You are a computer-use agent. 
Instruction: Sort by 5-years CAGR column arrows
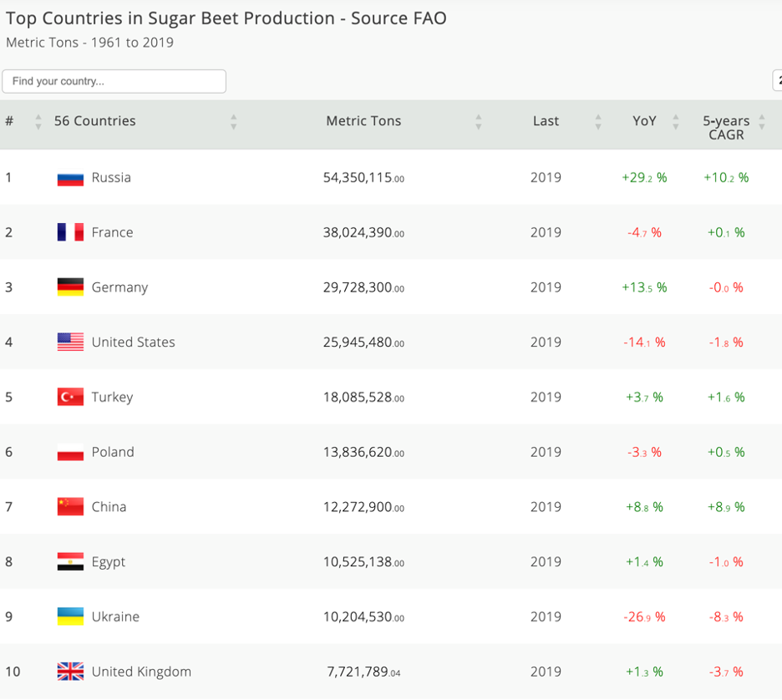(762, 122)
